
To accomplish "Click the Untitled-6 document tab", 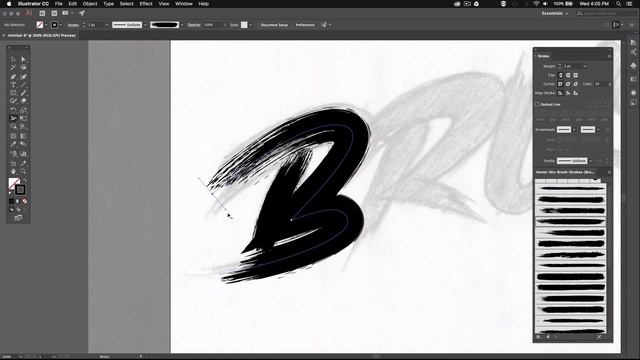I will tap(42, 36).
